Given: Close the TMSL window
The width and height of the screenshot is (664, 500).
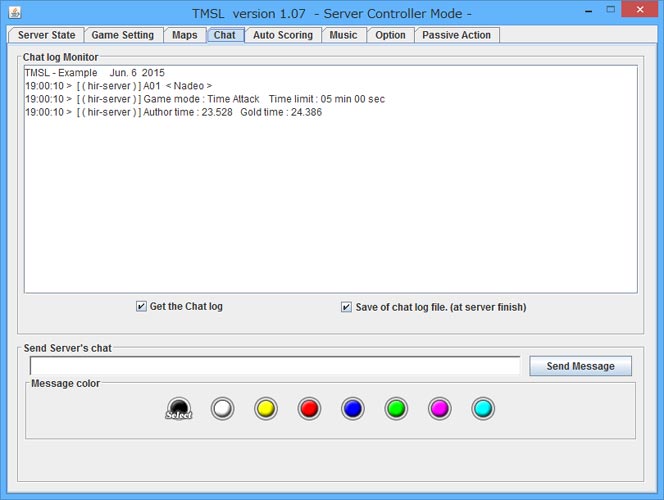Looking at the screenshot, I should [x=640, y=9].
